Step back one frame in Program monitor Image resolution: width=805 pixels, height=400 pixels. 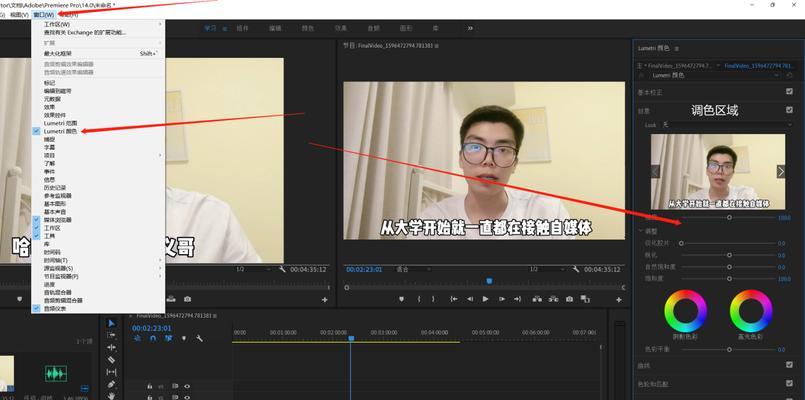coord(469,299)
